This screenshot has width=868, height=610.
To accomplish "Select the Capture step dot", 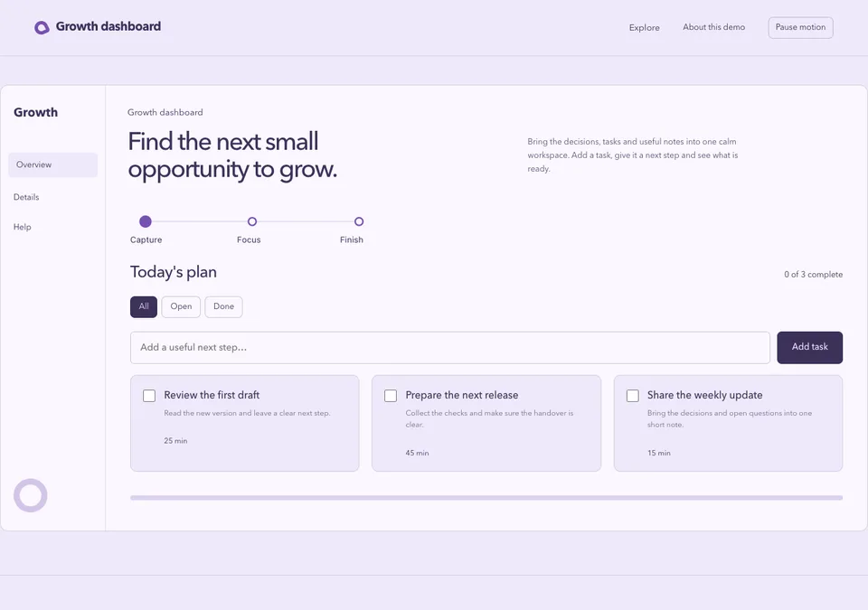I will coord(145,221).
